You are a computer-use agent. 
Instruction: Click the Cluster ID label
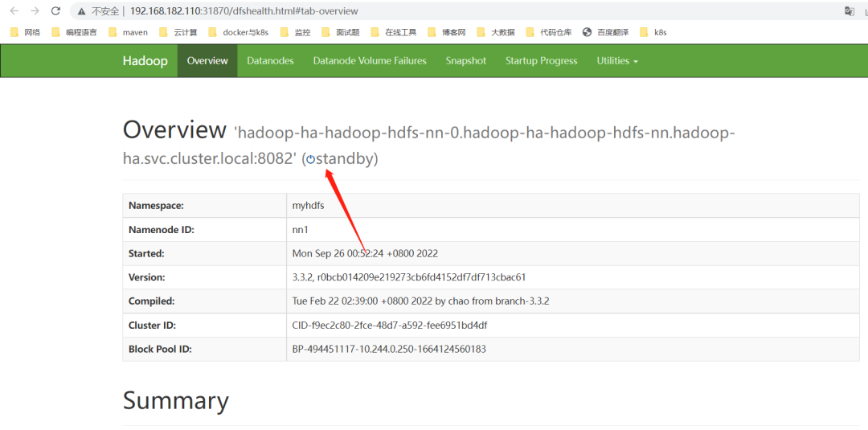[x=152, y=326]
